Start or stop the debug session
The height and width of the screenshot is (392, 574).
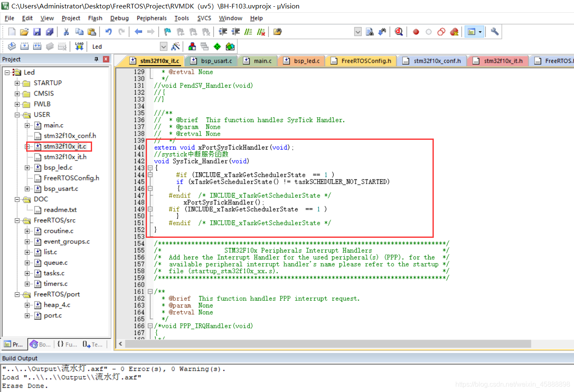(x=399, y=32)
